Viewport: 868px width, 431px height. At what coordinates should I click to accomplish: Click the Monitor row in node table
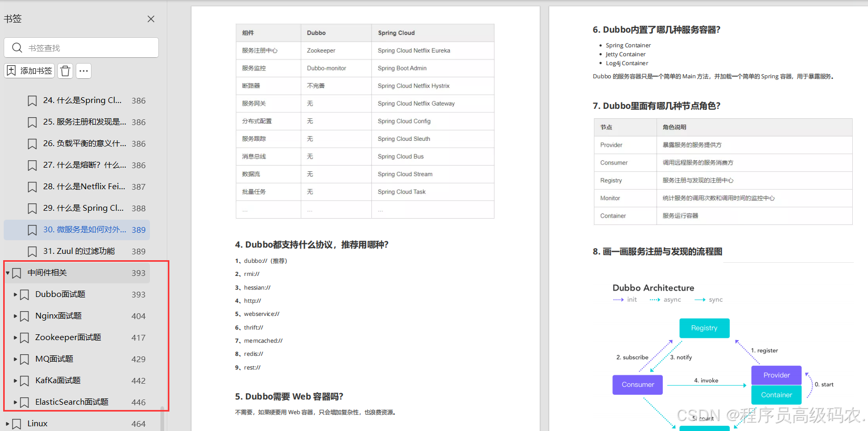point(723,198)
